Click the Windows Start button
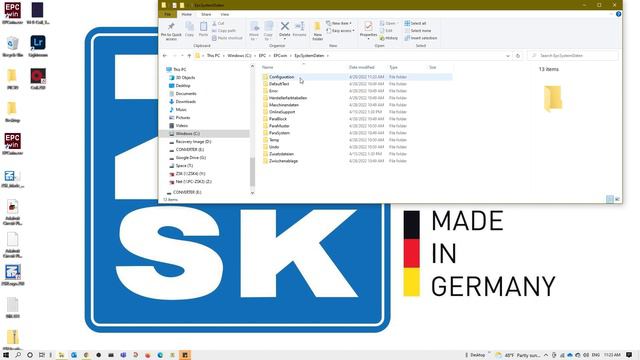The width and height of the screenshot is (640, 360). (x=6, y=355)
